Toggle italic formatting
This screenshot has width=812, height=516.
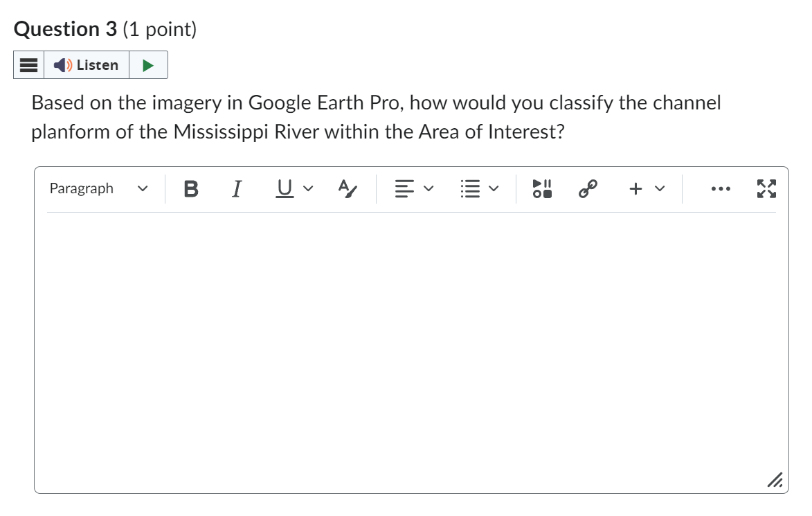[x=236, y=188]
